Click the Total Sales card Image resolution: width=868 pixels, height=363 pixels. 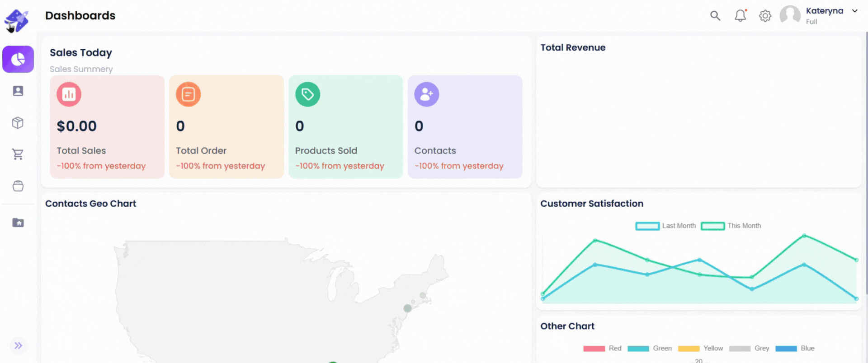pyautogui.click(x=107, y=127)
